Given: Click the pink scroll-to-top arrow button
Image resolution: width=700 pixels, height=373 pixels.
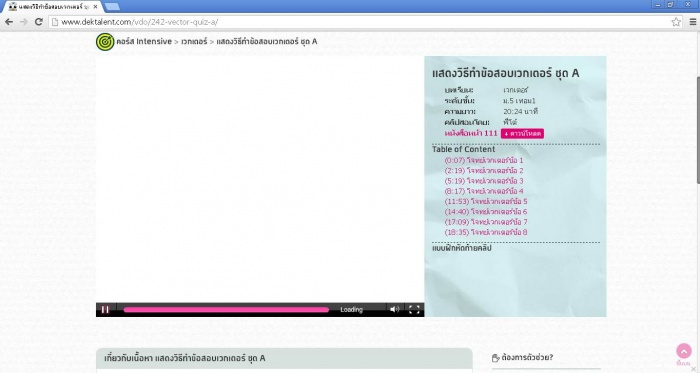Looking at the screenshot, I should coord(684,351).
